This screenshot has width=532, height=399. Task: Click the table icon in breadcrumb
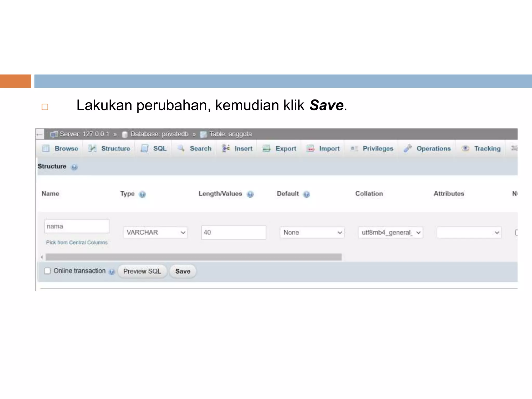coord(203,134)
